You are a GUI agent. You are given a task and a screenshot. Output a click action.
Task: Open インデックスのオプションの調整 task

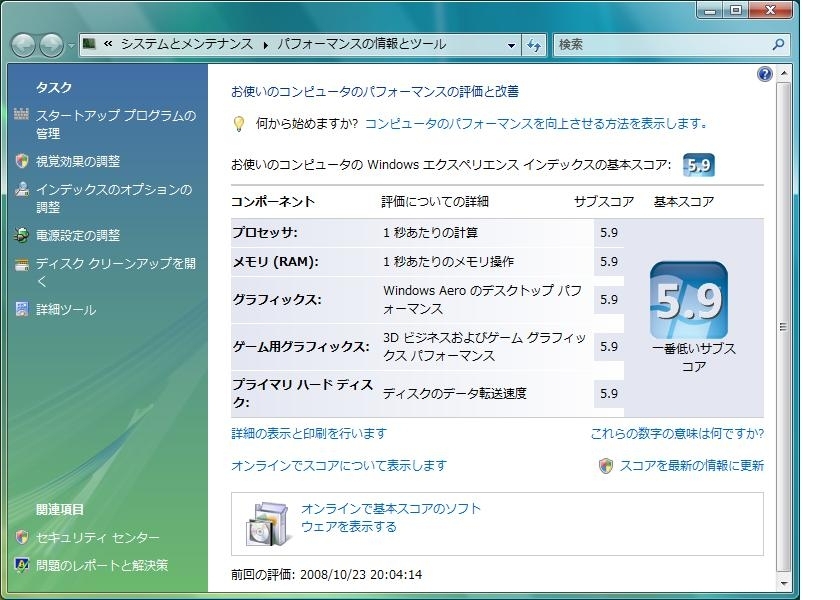114,198
